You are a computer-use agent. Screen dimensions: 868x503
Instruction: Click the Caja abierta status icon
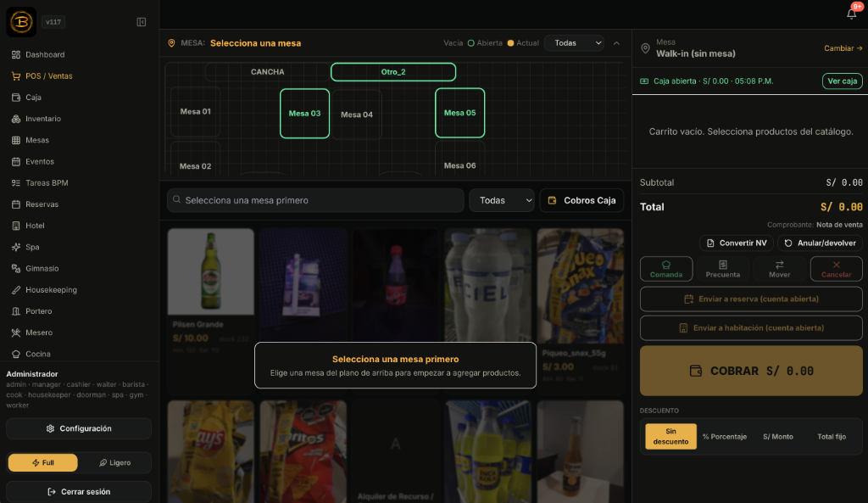(644, 81)
